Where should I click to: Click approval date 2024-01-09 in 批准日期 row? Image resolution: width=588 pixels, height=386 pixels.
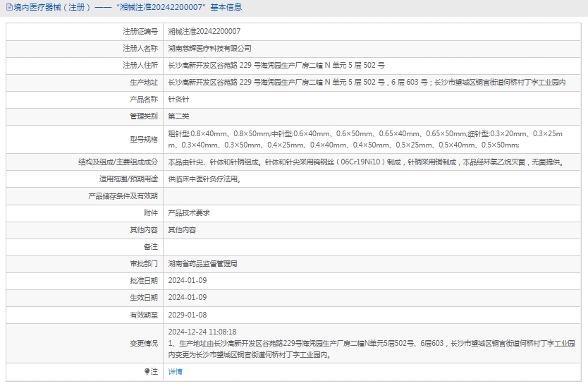[187, 281]
